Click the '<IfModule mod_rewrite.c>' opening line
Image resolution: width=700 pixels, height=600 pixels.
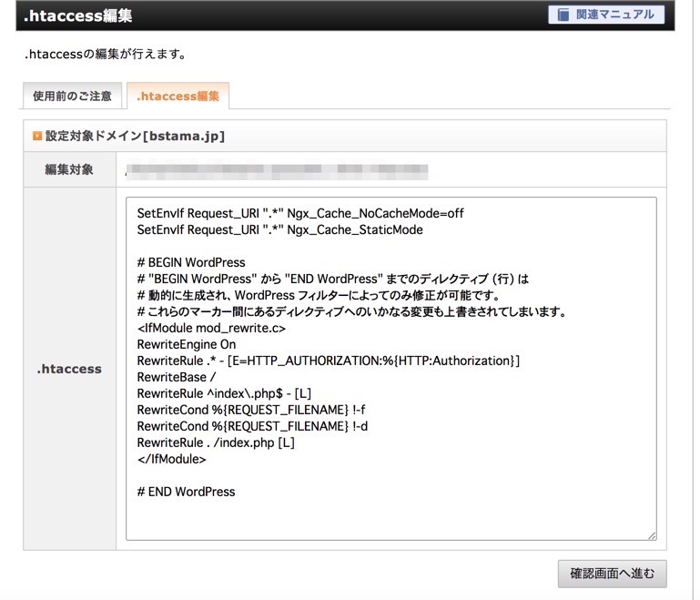point(211,328)
